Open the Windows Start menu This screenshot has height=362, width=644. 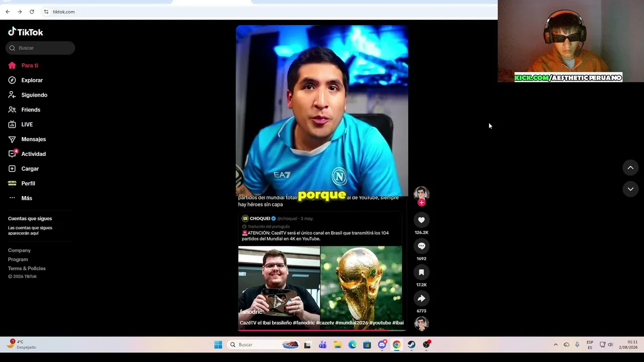click(218, 345)
